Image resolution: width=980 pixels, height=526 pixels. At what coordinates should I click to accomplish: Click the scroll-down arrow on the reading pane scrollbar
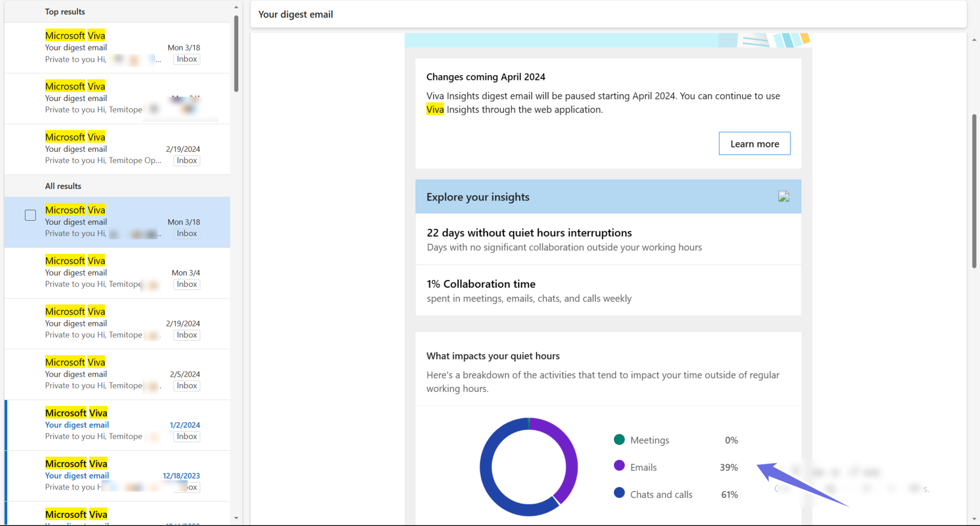pyautogui.click(x=975, y=519)
